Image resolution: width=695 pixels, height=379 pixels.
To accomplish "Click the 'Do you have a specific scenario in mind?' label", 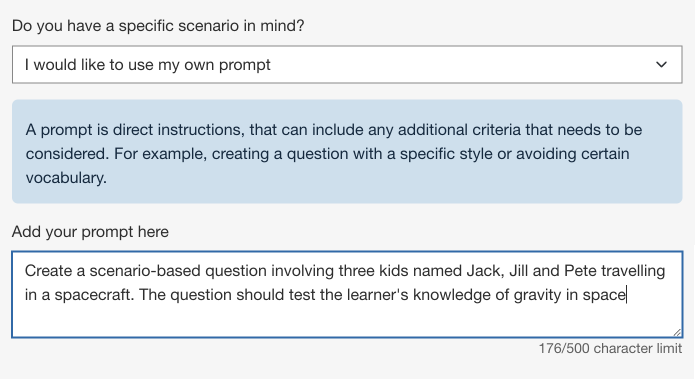I will click(158, 26).
